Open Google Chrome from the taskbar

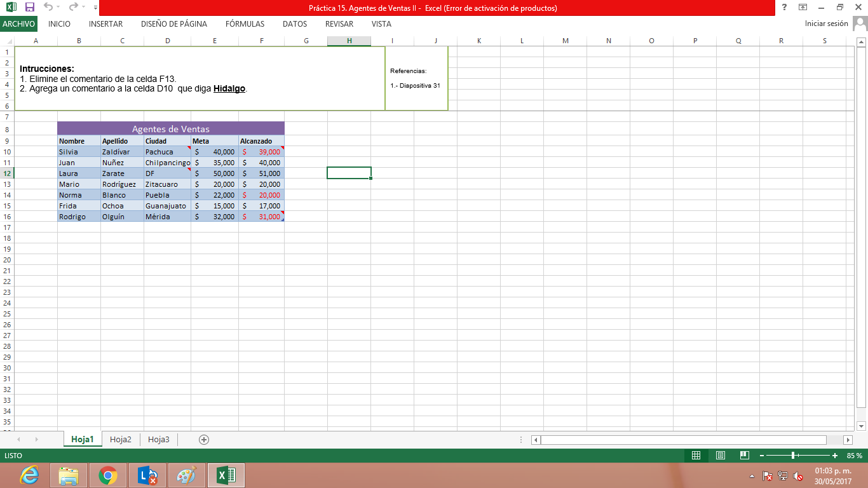(x=108, y=475)
